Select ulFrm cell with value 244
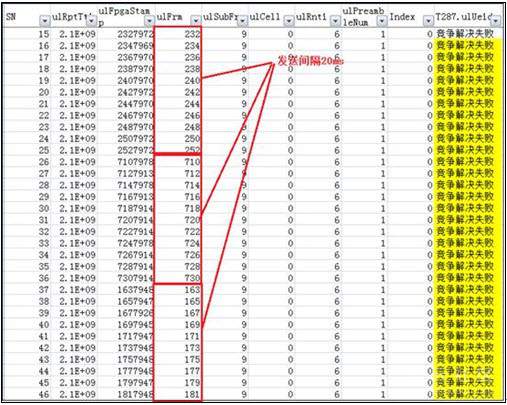The image size is (507, 405). click(x=192, y=104)
